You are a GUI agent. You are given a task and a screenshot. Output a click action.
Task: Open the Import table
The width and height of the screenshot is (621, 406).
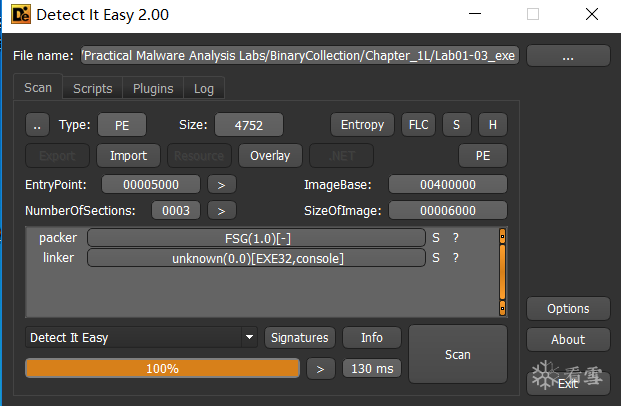coord(128,156)
